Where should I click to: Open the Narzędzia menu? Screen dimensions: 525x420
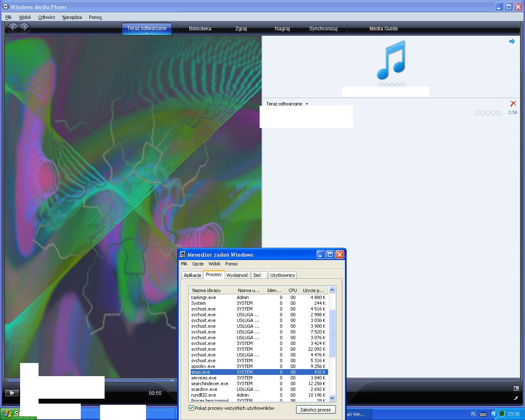(72, 17)
